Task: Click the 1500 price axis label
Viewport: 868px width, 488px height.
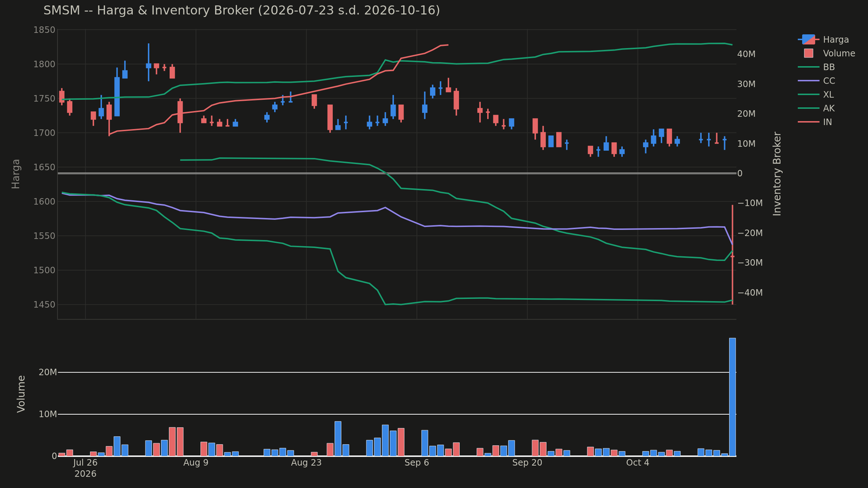Action: point(44,270)
